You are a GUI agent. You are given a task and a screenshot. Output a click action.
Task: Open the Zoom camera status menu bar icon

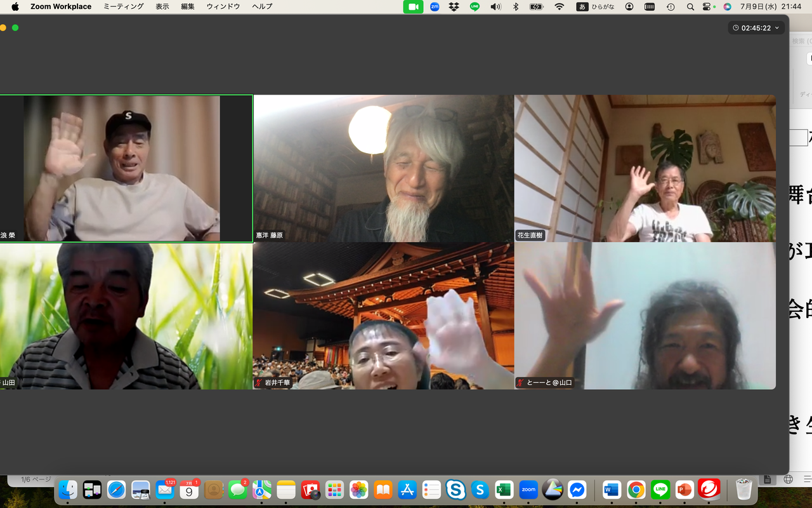click(x=413, y=6)
